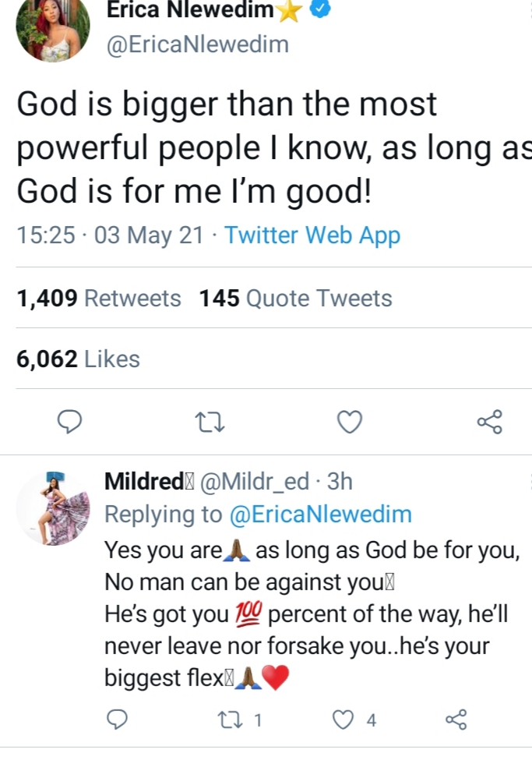Show the 6,062 Likes list

point(78,359)
